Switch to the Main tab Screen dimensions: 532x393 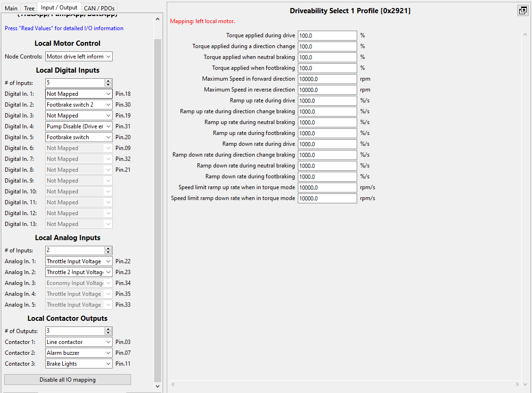[11, 8]
